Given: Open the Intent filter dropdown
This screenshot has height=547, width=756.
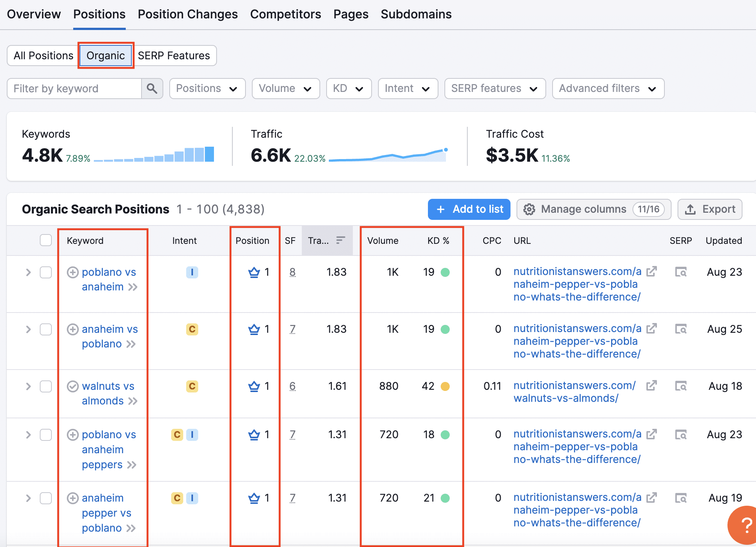Looking at the screenshot, I should click(408, 89).
